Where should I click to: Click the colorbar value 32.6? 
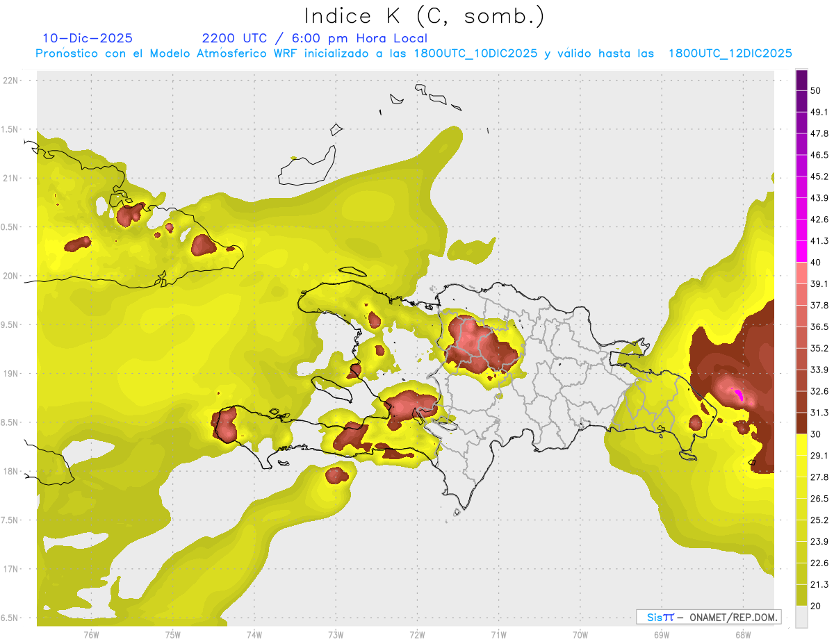click(x=819, y=391)
